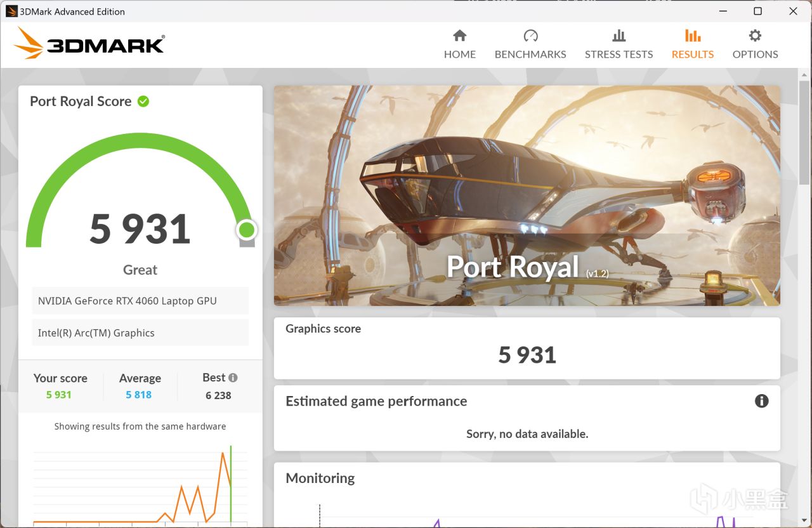
Task: Click your score value 5 931 under Your score
Action: [x=58, y=395]
